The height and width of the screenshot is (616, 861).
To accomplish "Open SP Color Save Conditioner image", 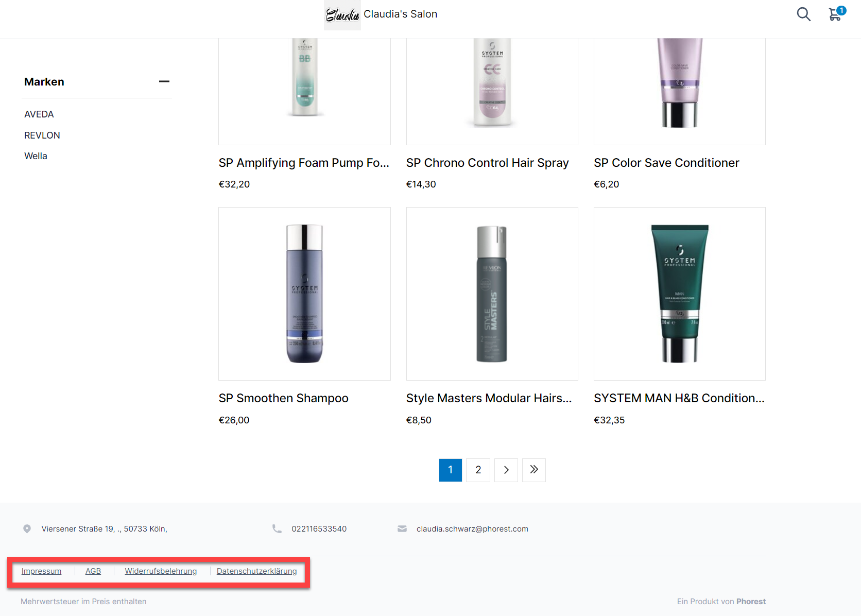I will tap(679, 92).
